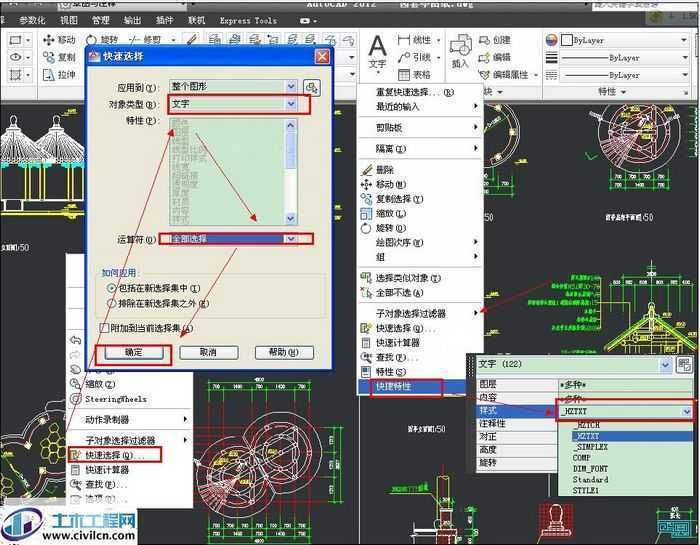The width and height of the screenshot is (700, 545).
Task: Select 'Exclude from new selection set' radio button
Action: [x=111, y=304]
